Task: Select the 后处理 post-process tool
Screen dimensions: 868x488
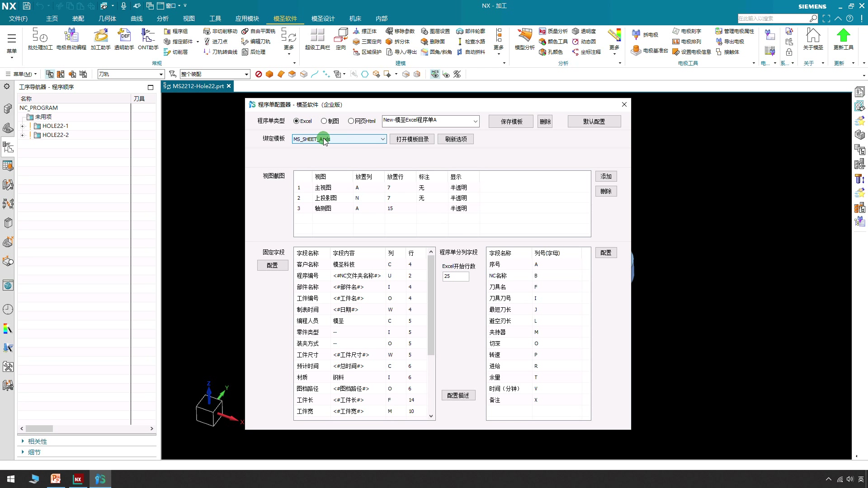Action: [x=254, y=52]
